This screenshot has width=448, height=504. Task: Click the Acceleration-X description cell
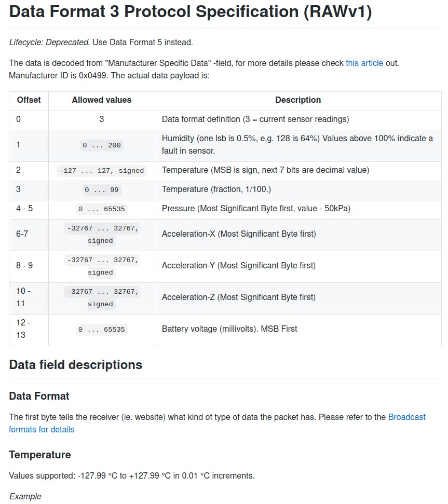[x=239, y=234]
